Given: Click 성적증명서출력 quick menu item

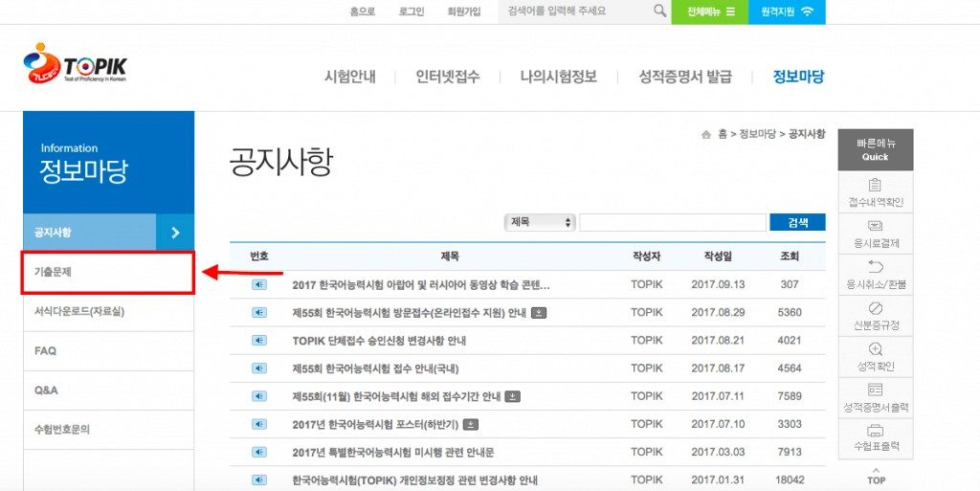Looking at the screenshot, I should point(875,397).
